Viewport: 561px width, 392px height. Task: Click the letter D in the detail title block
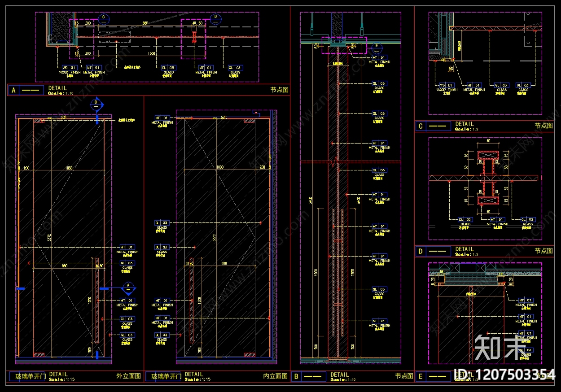tap(420, 252)
